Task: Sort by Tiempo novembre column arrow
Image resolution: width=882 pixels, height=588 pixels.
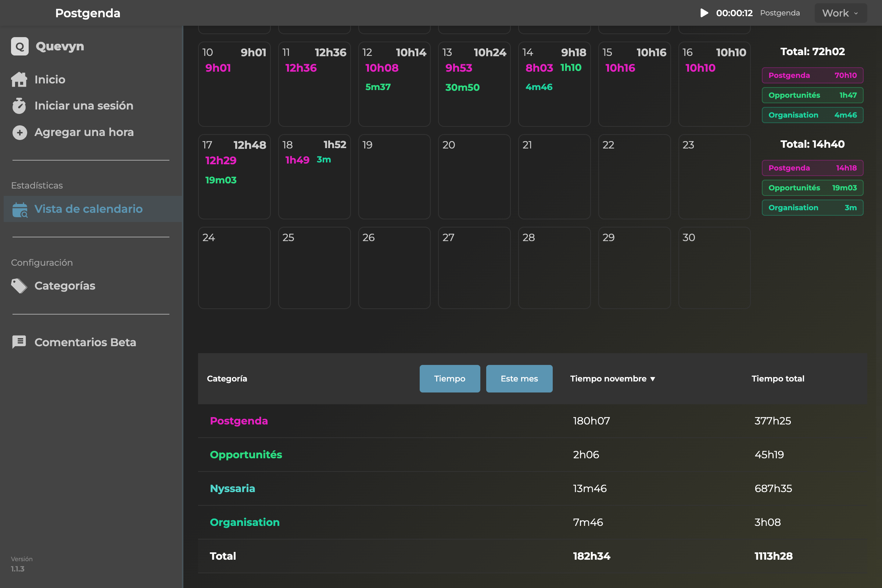Action: pyautogui.click(x=653, y=379)
